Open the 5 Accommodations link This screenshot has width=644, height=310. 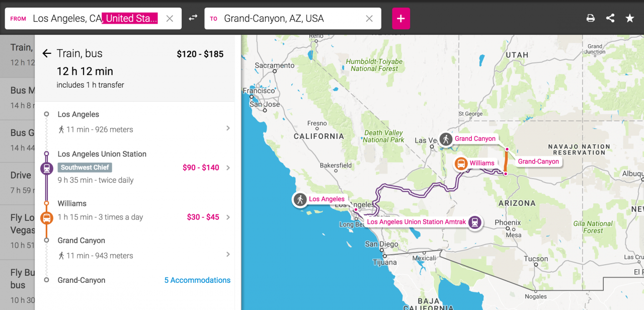(x=197, y=280)
